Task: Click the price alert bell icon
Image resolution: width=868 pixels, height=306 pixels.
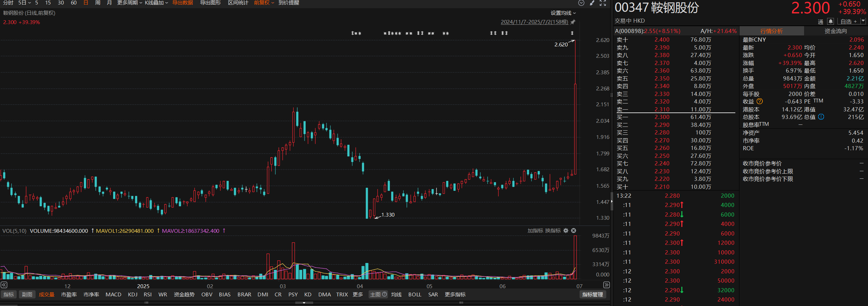Action: click(831, 21)
